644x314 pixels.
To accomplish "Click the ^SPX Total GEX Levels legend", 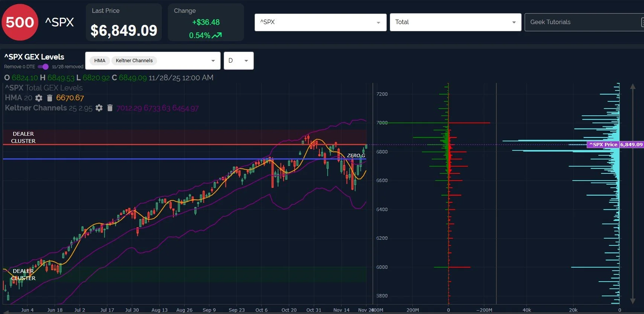I will pos(44,88).
